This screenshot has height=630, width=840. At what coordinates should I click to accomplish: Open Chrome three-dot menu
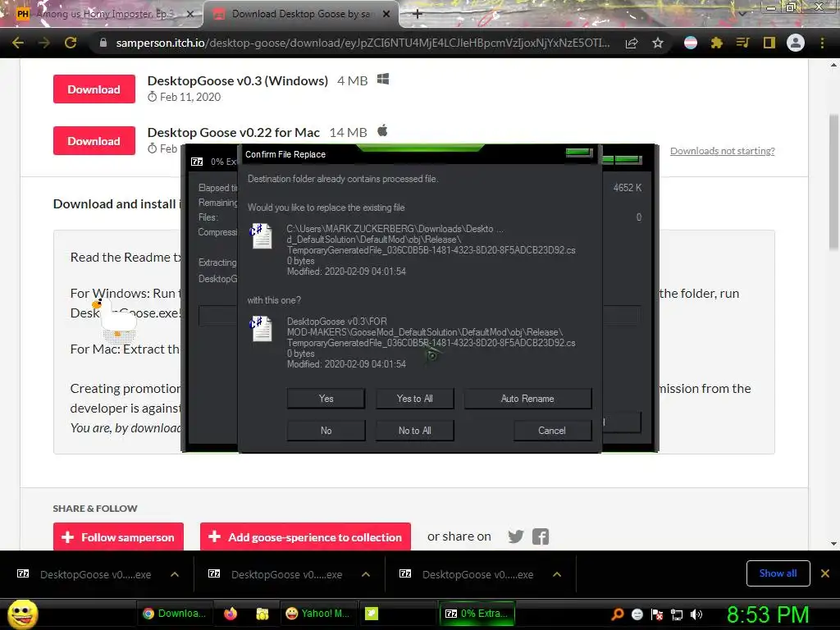click(x=822, y=43)
